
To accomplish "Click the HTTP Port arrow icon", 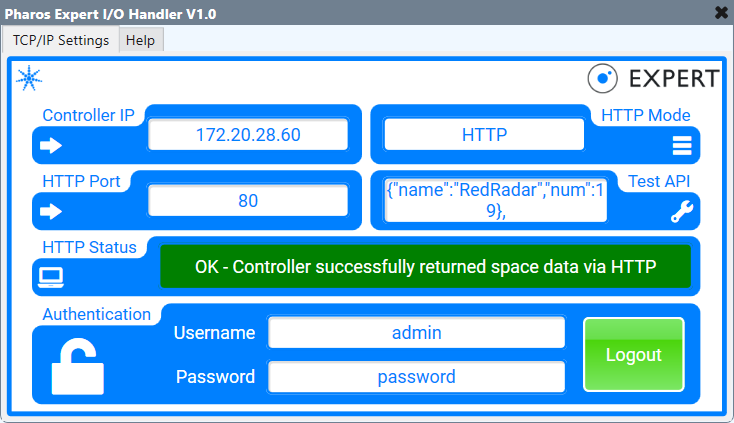I will coord(51,212).
